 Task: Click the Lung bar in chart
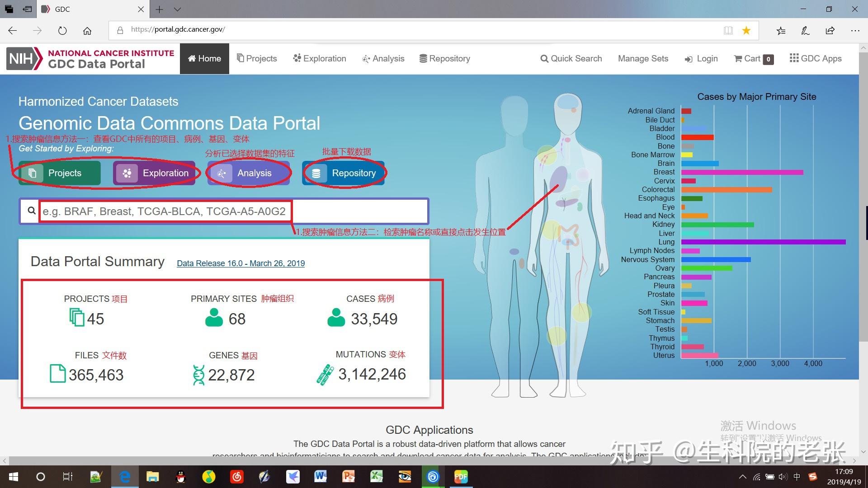point(763,242)
